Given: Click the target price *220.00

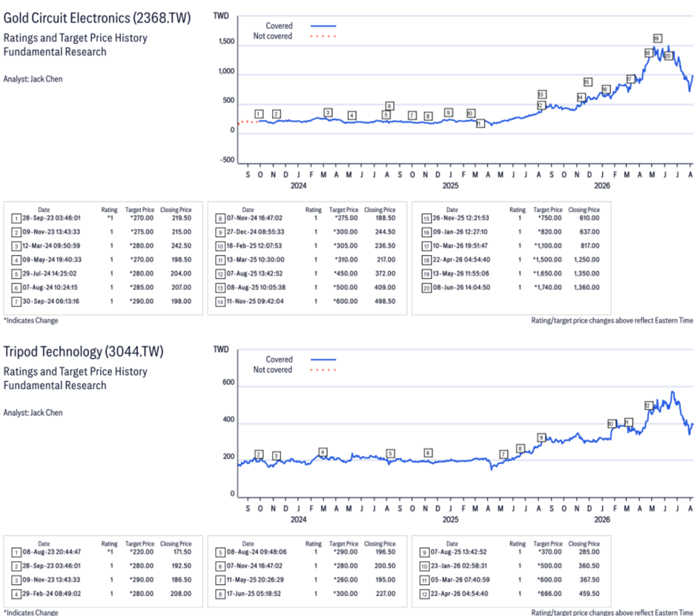Looking at the screenshot, I should 142,552.
